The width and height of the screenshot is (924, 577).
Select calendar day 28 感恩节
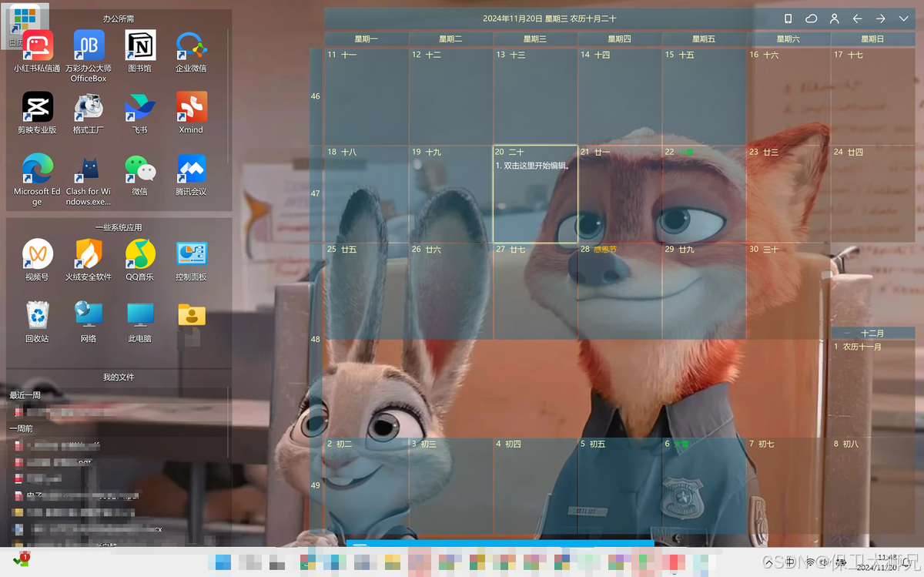point(620,291)
